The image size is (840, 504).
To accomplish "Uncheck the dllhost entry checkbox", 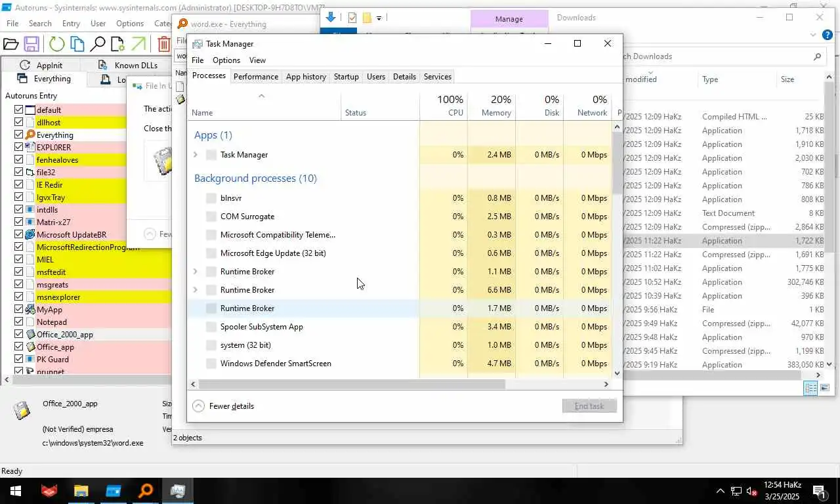I will (18, 122).
